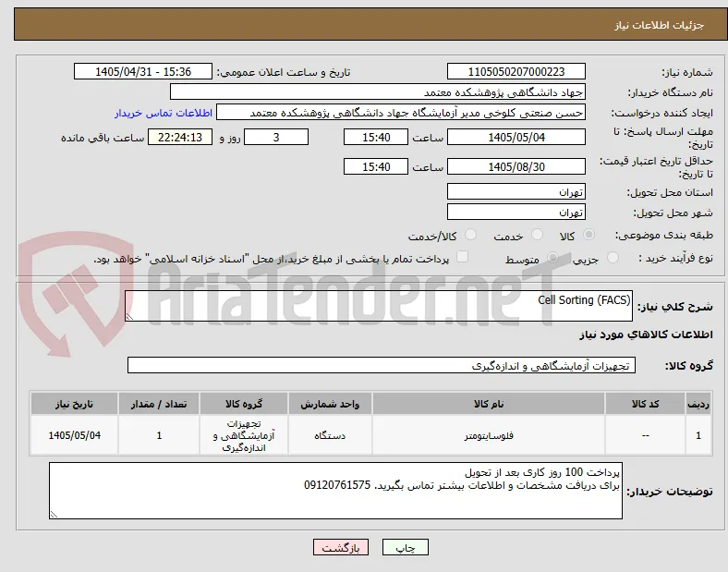
Task: Select the متوسط purchase type radio
Action: [x=552, y=258]
